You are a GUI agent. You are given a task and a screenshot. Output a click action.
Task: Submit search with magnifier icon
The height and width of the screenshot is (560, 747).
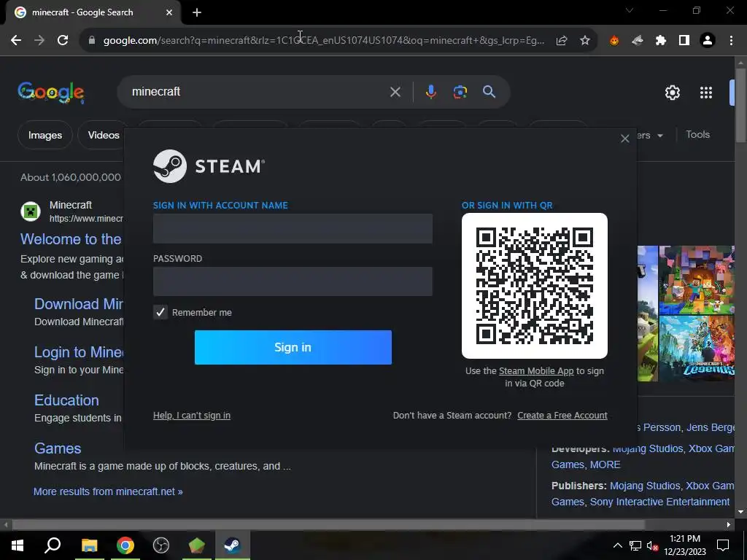coord(489,91)
